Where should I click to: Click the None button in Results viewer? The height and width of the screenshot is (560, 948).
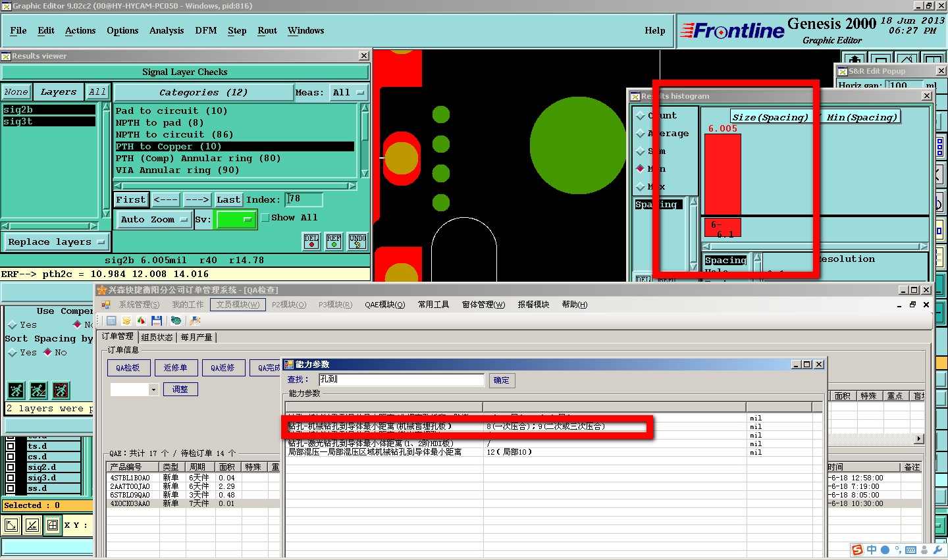click(16, 92)
